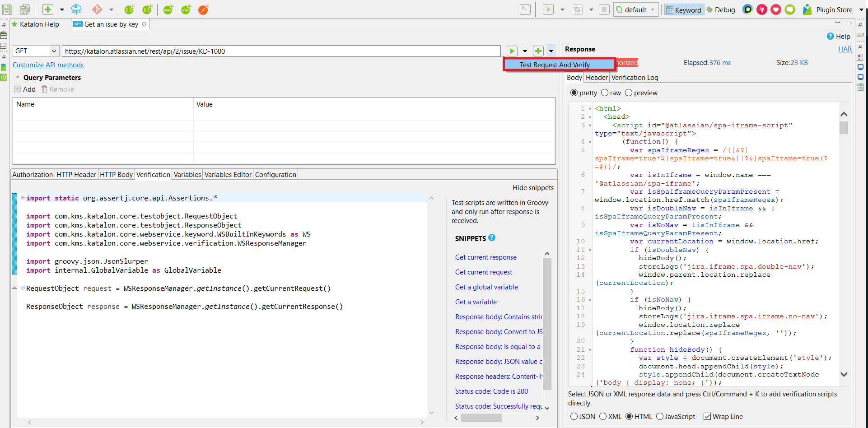This screenshot has height=428, width=868.
Task: Open the Plugin Store dropdown arrow
Action: 861,9
